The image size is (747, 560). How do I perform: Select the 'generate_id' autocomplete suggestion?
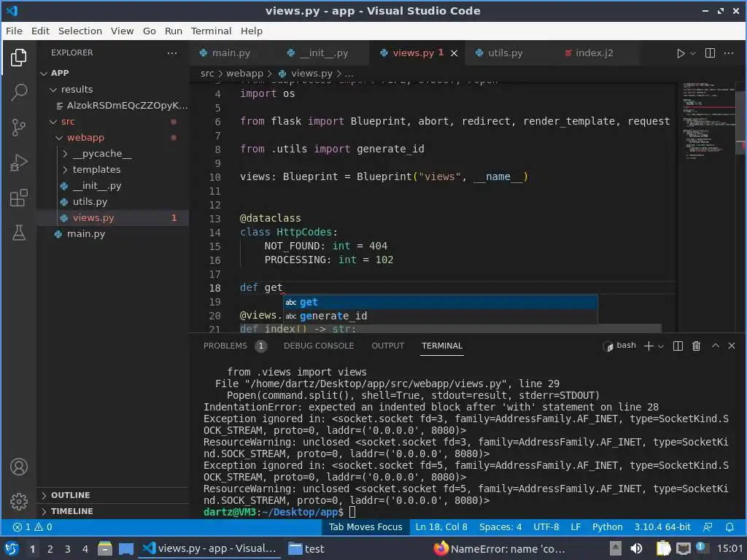[440, 316]
